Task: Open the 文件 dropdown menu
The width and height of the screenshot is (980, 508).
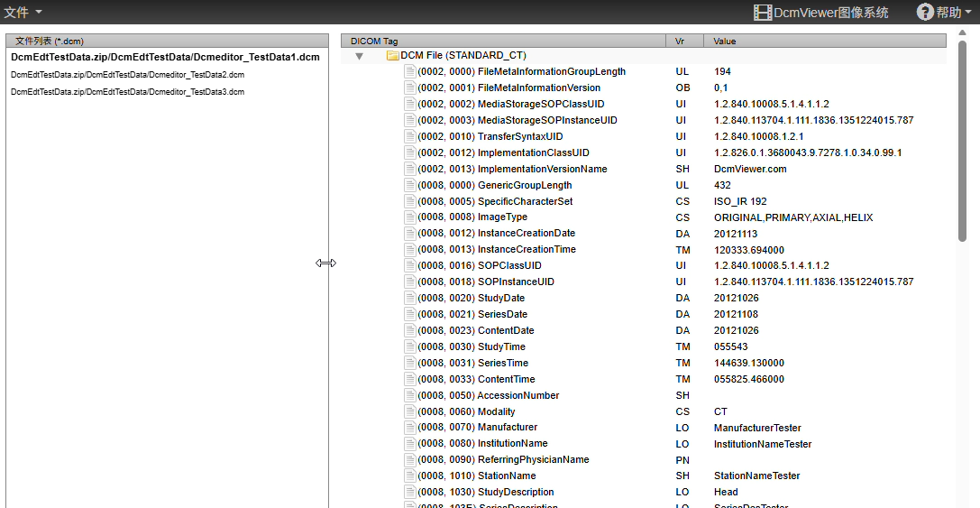Action: (23, 12)
